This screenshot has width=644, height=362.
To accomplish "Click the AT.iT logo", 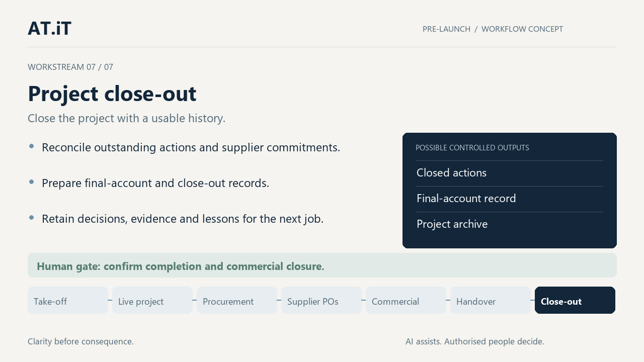I will 49,28.
